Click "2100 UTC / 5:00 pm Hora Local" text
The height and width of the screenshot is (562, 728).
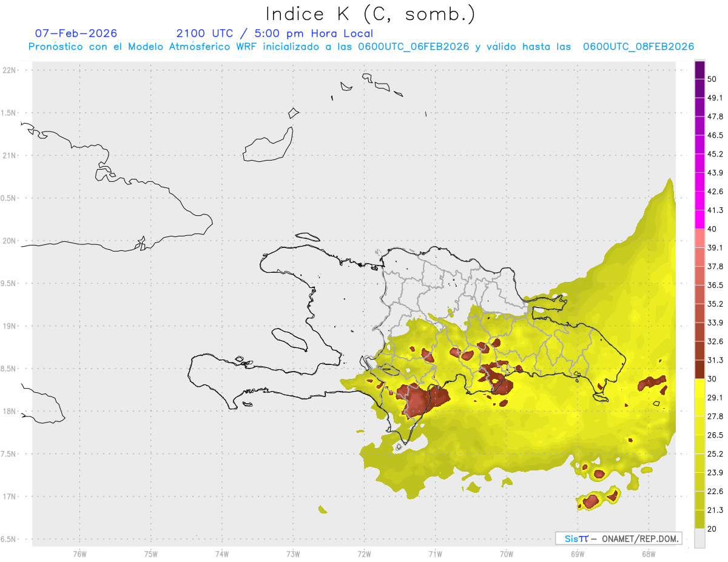(274, 33)
